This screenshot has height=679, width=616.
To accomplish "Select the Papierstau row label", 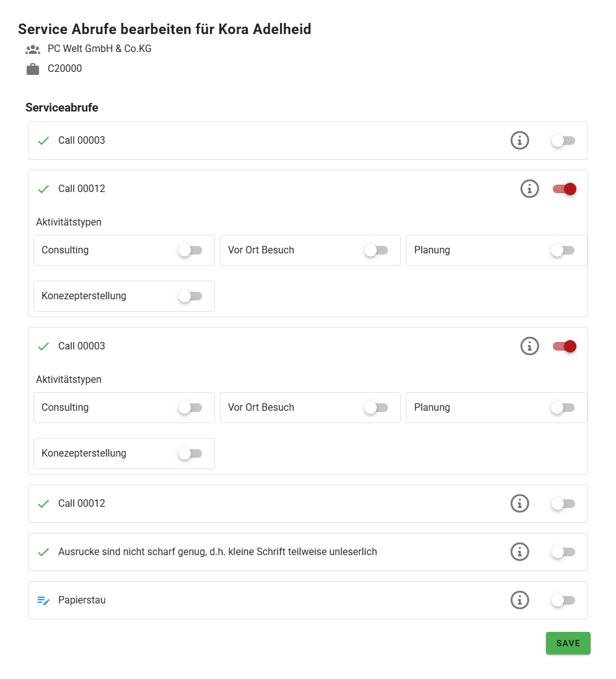I will pos(82,600).
